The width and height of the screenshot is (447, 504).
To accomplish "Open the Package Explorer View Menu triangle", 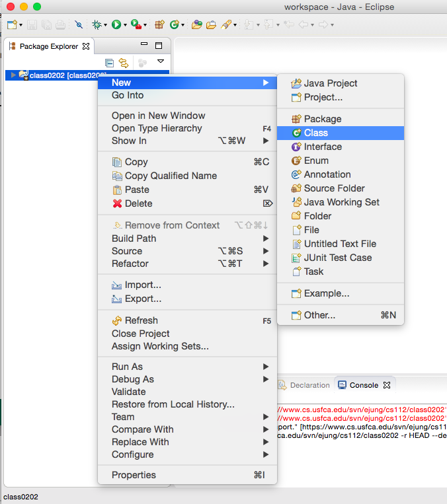I will click(x=161, y=61).
